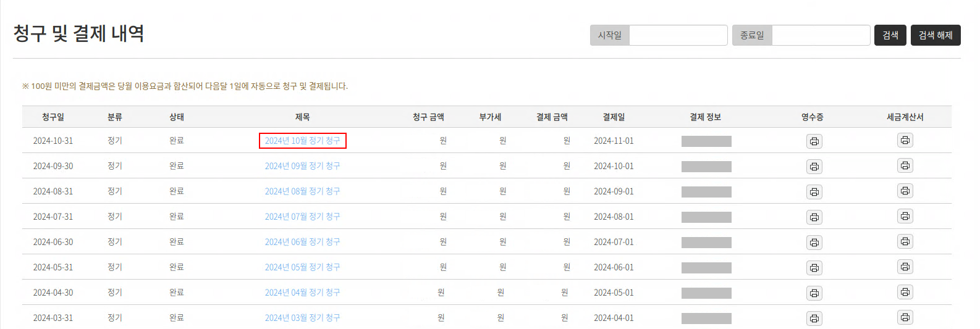Print receipt for 2024-04-30 billing row

point(814,293)
